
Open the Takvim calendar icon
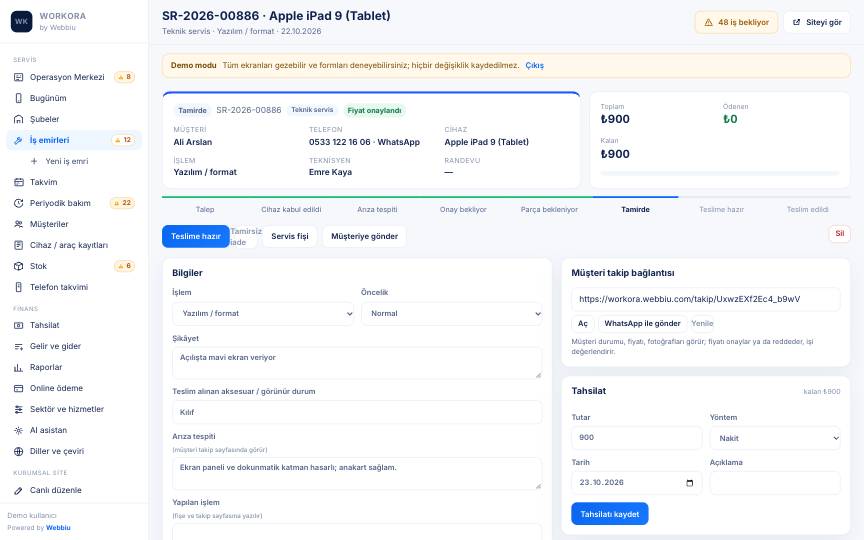tap(18, 182)
